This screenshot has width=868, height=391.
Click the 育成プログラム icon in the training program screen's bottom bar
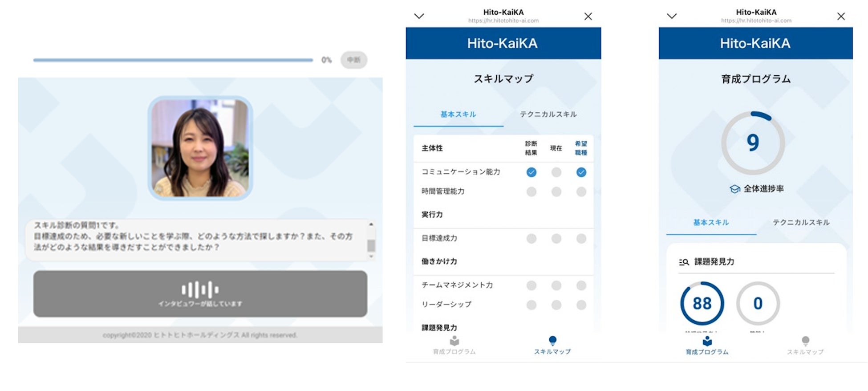point(707,342)
